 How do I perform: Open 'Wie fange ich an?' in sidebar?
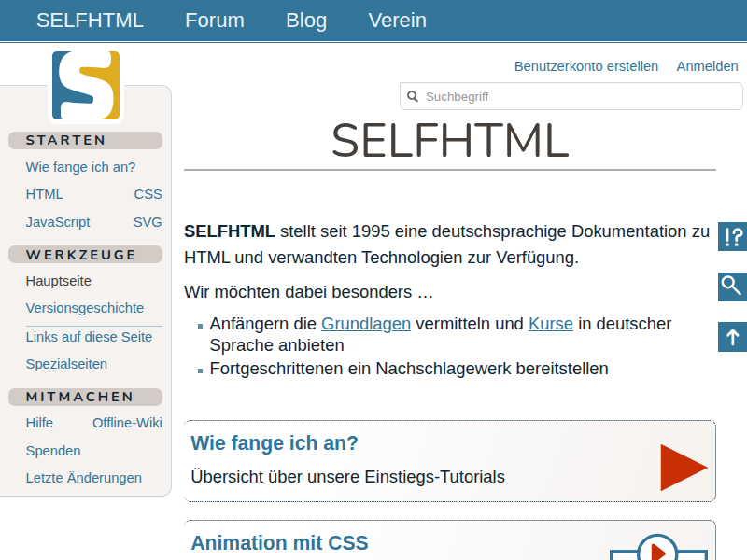[80, 167]
